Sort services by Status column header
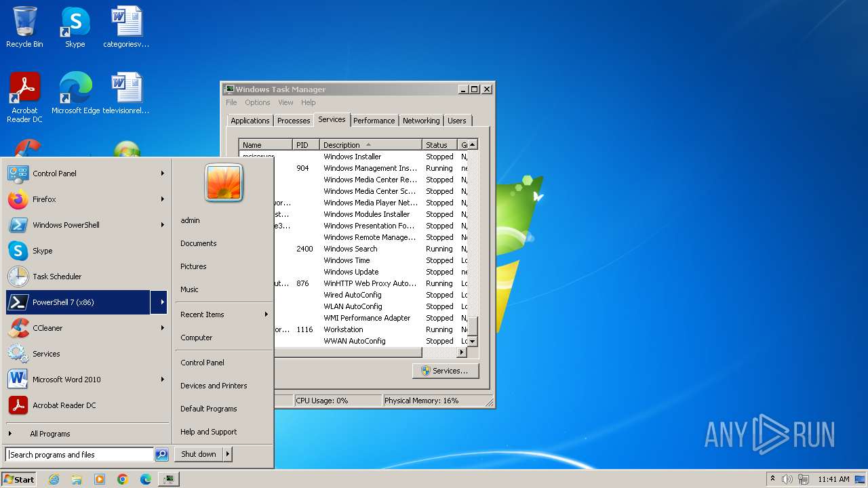 439,145
